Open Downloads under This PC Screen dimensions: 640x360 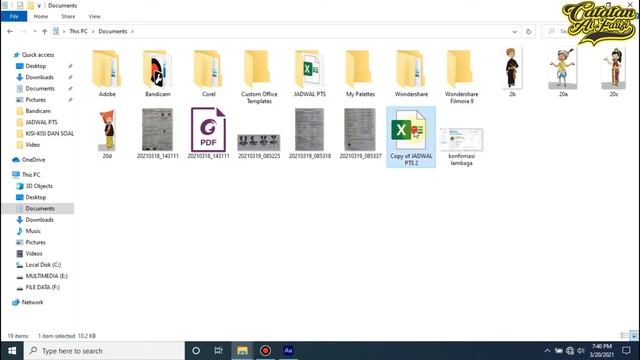coord(39,220)
